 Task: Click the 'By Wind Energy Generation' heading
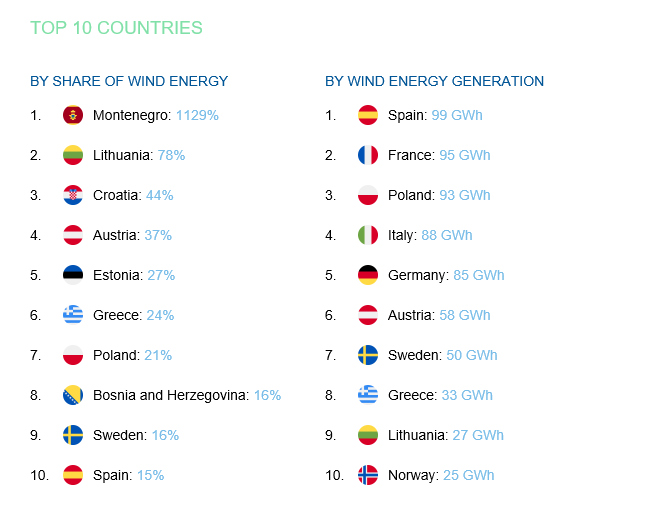[434, 81]
